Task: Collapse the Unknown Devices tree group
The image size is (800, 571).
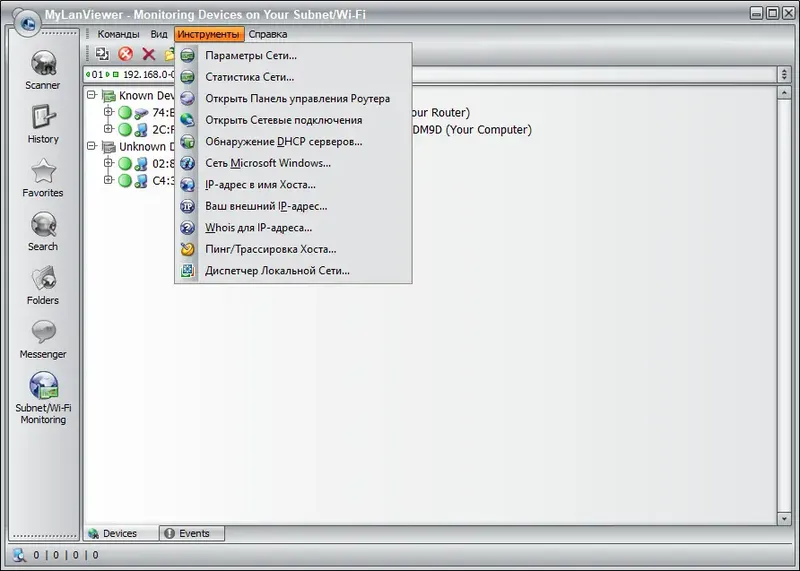Action: (91, 146)
